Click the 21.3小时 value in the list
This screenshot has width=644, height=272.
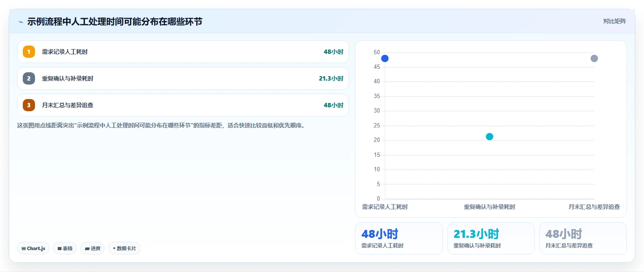coord(331,78)
